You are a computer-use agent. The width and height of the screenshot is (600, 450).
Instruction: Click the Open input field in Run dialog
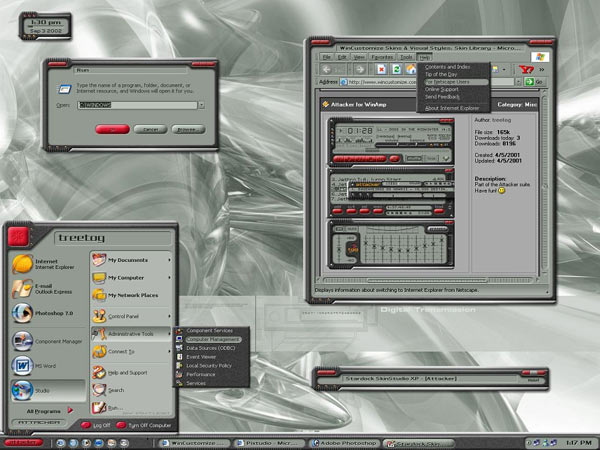pos(137,105)
